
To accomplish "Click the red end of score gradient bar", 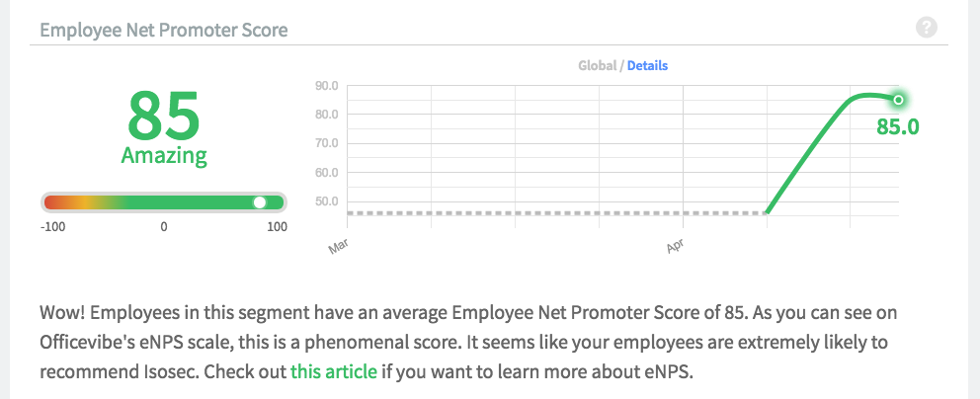I will click(55, 202).
